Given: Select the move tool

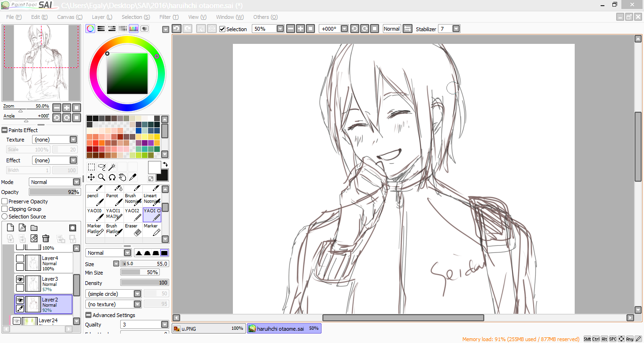Looking at the screenshot, I should point(91,177).
